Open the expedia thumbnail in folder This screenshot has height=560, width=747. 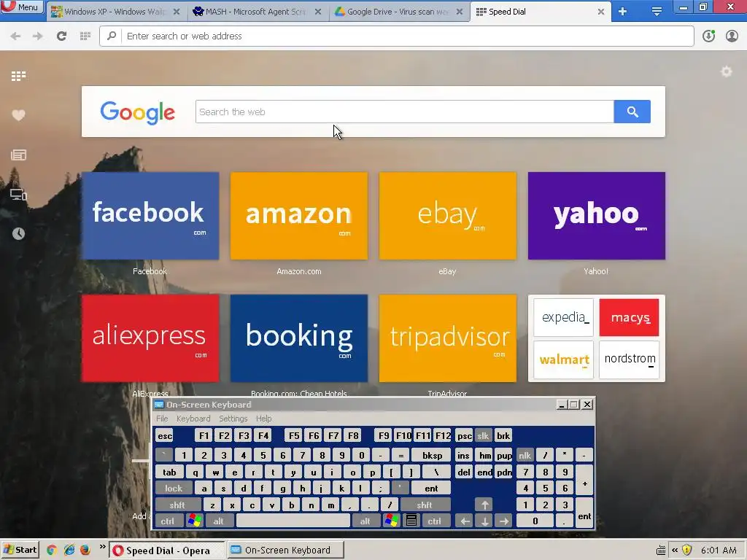point(564,318)
